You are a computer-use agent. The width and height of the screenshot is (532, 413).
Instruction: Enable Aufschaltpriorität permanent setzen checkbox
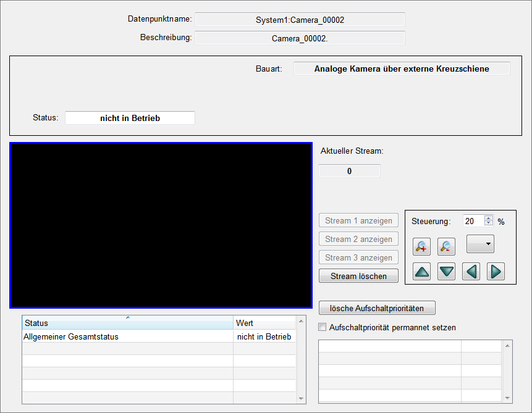pos(322,327)
